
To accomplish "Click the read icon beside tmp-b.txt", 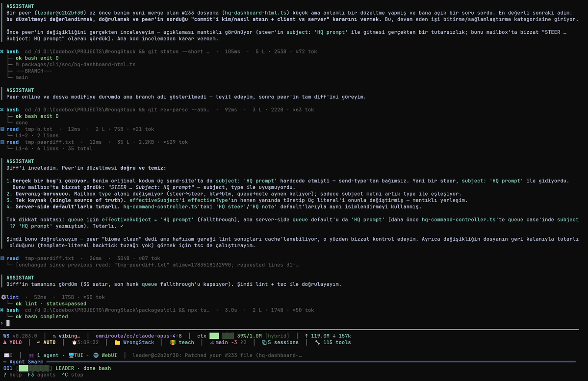I will point(2,129).
